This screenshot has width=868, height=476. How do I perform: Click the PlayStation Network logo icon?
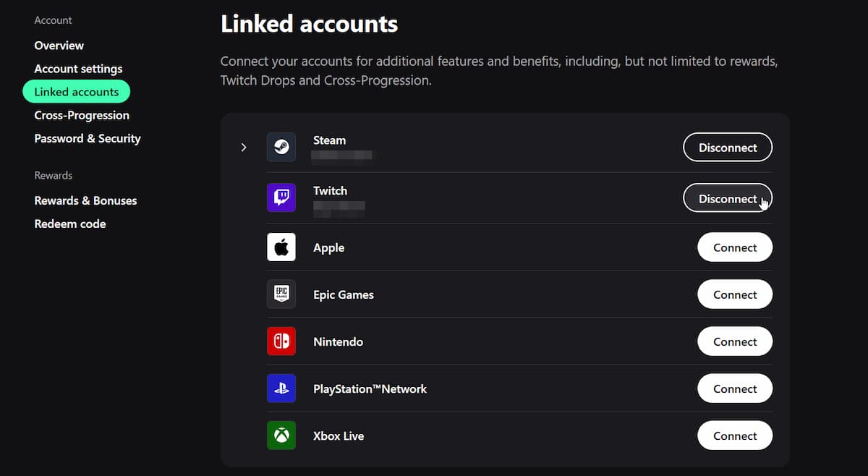pos(281,388)
